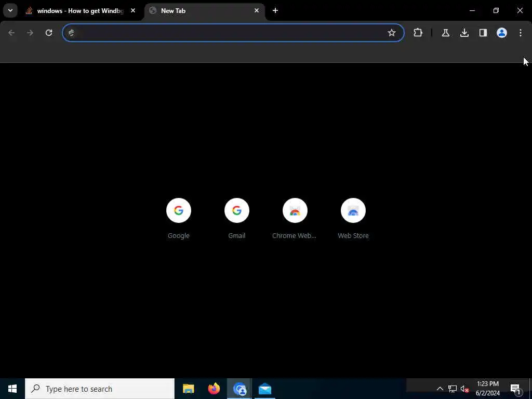Focus the address bar field
Image resolution: width=532 pixels, height=399 pixels.
click(233, 33)
